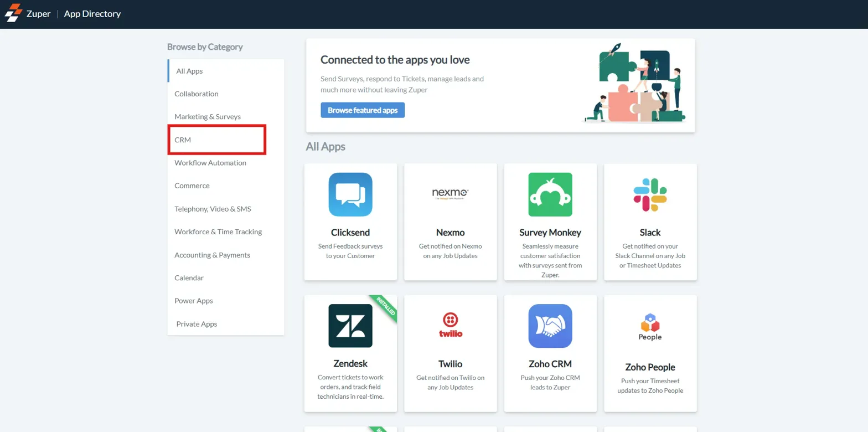Click the Twilio app title
The width and height of the screenshot is (868, 432).
[450, 364]
